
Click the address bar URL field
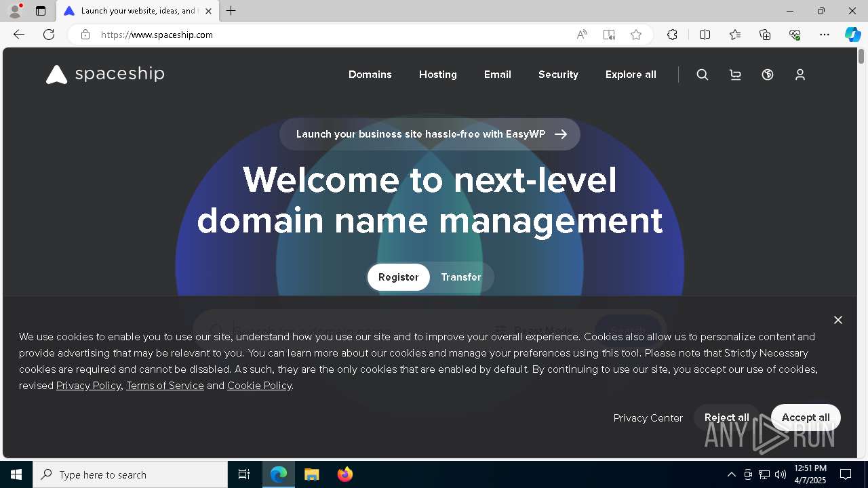(x=332, y=35)
